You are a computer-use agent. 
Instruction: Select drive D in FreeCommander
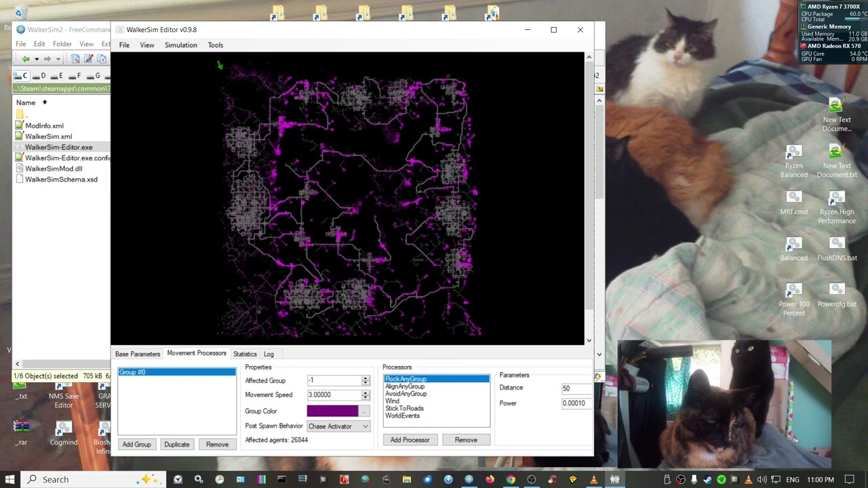tap(39, 76)
